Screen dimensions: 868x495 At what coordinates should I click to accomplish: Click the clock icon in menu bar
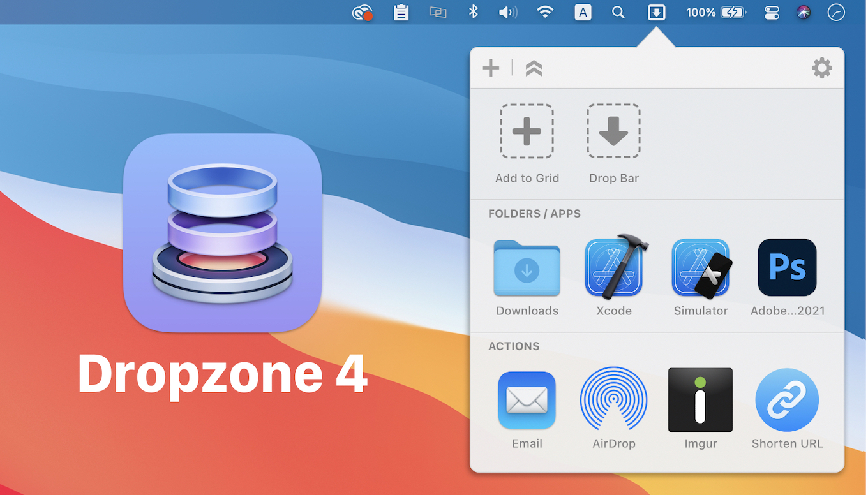pyautogui.click(x=836, y=12)
